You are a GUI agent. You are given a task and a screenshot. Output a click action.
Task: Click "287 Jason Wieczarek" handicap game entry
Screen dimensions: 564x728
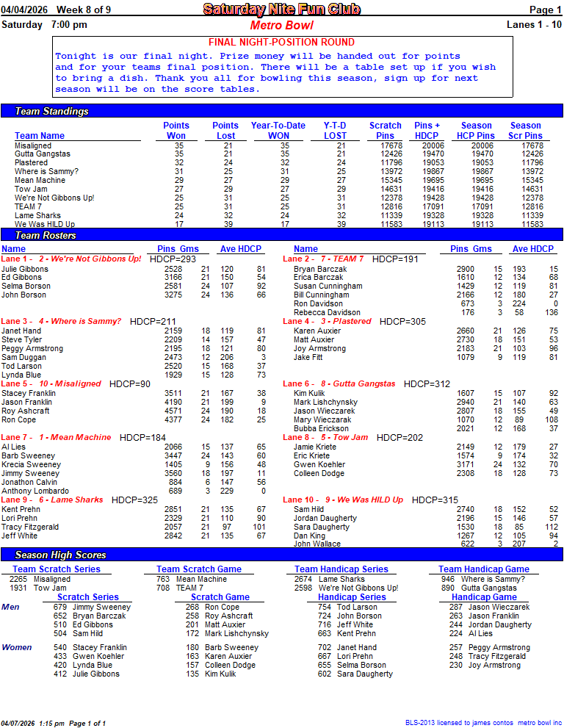pyautogui.click(x=489, y=607)
